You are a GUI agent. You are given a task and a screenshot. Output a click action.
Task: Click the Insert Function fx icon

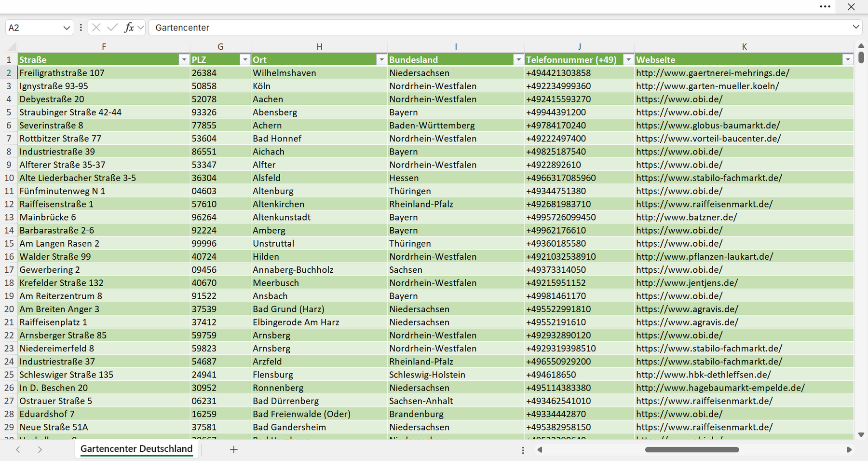[129, 28]
